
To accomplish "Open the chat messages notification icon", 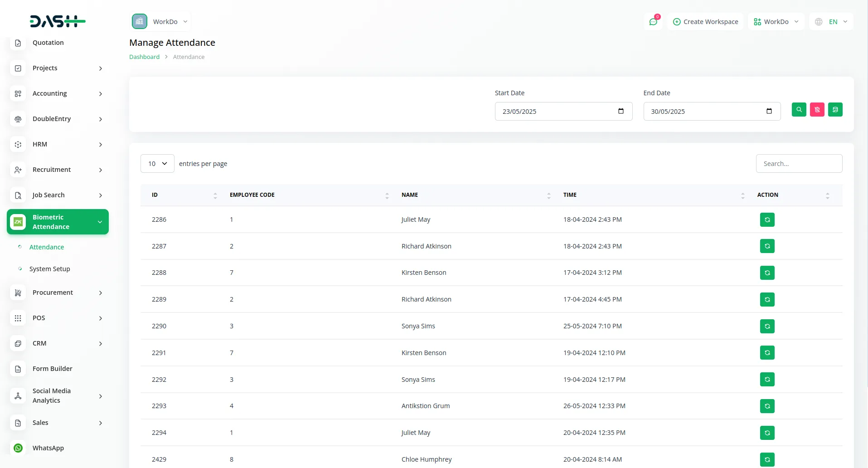I will (x=653, y=22).
